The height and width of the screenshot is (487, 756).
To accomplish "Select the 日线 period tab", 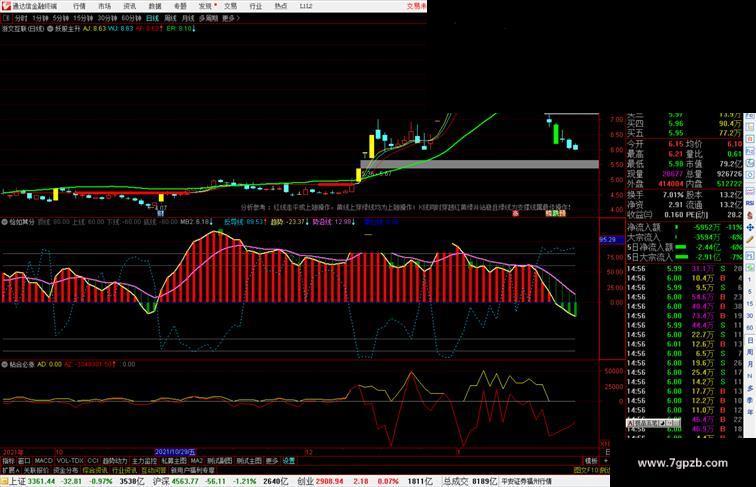I will coord(152,18).
